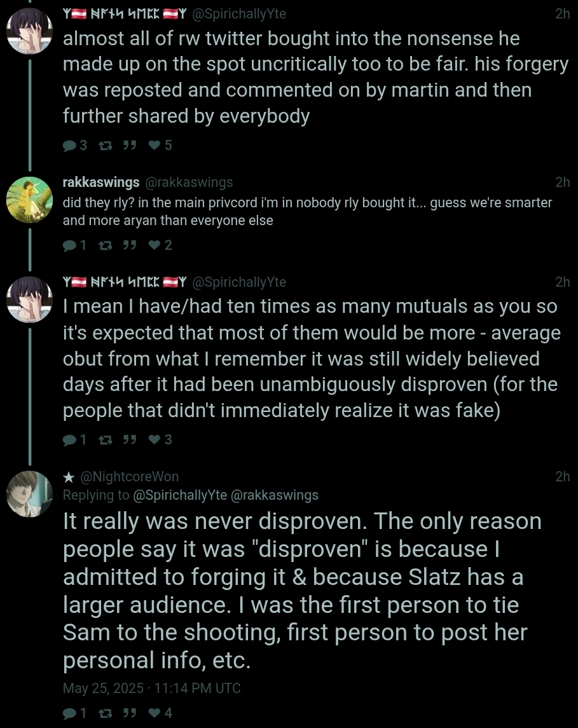The image size is (578, 728).
Task: Quote the rakkaswings tweet
Action: (130, 245)
